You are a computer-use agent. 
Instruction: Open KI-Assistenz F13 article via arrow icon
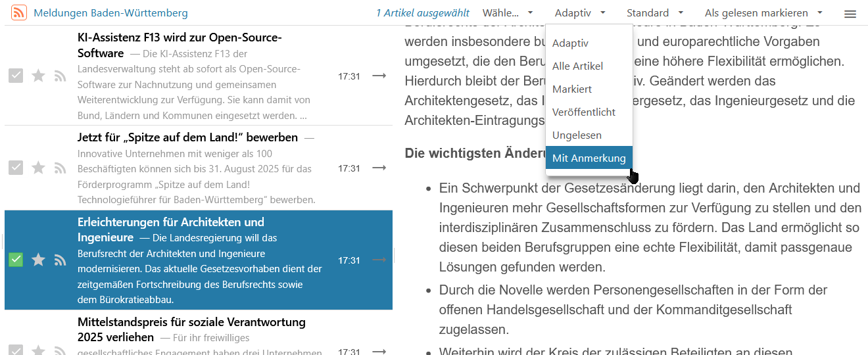point(379,76)
